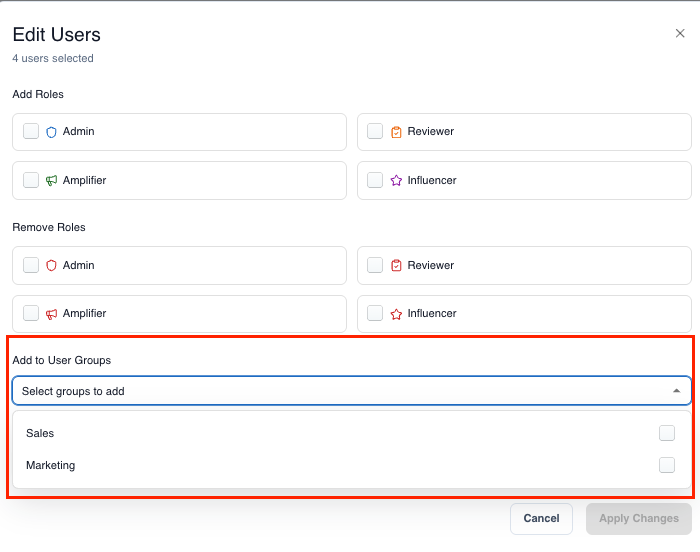
Task: Check Amplifier under Add Roles
Action: pos(31,180)
